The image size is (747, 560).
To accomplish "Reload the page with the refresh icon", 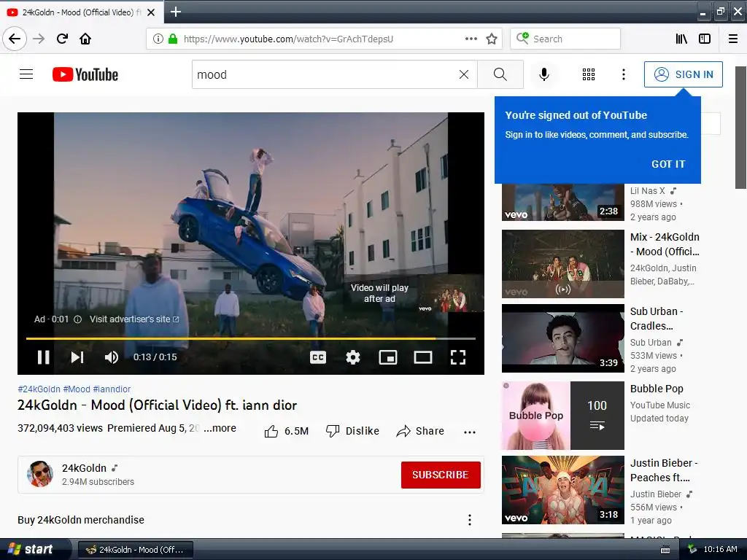I will pyautogui.click(x=63, y=39).
